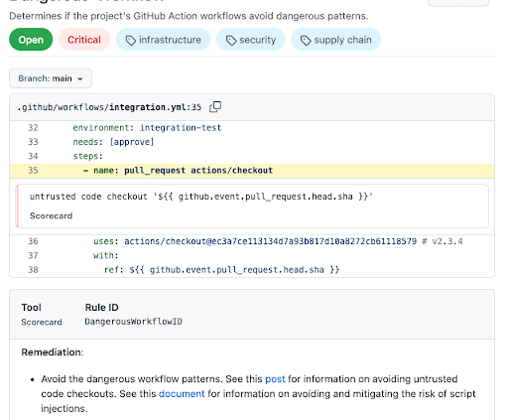Click the 'Determines if the project's GitHub Action' description
Image resolution: width=508 pixels, height=420 pixels.
(189, 16)
